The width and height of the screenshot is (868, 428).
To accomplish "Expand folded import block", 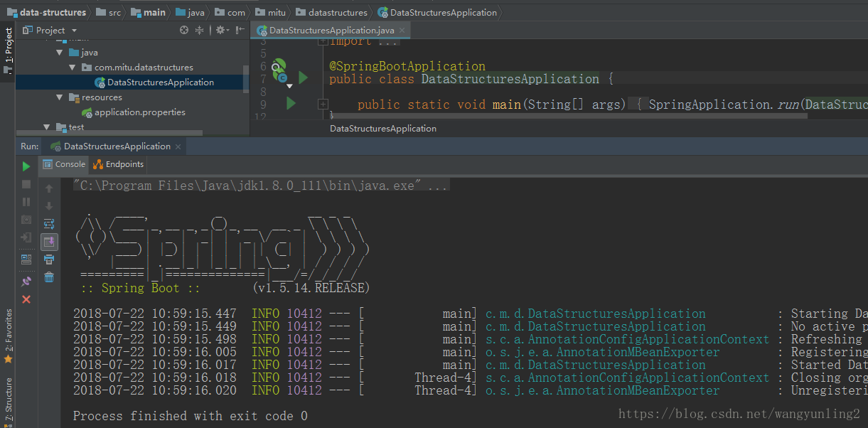I will pos(323,41).
